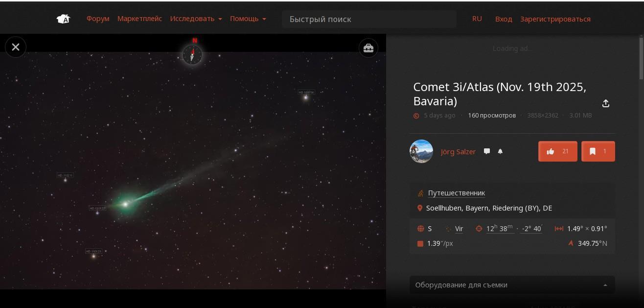Toggle follow bell for Jörg Salzer
Screen dimensions: 644x308
[x=500, y=151]
